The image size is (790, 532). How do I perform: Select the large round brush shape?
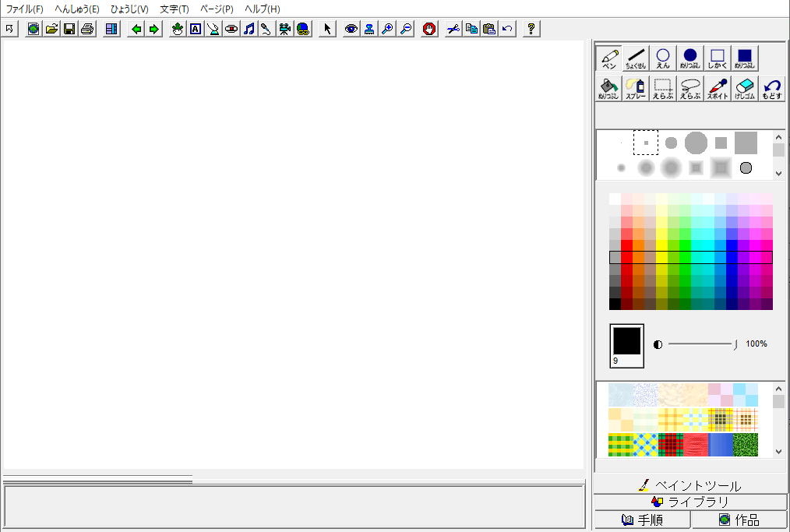click(696, 143)
